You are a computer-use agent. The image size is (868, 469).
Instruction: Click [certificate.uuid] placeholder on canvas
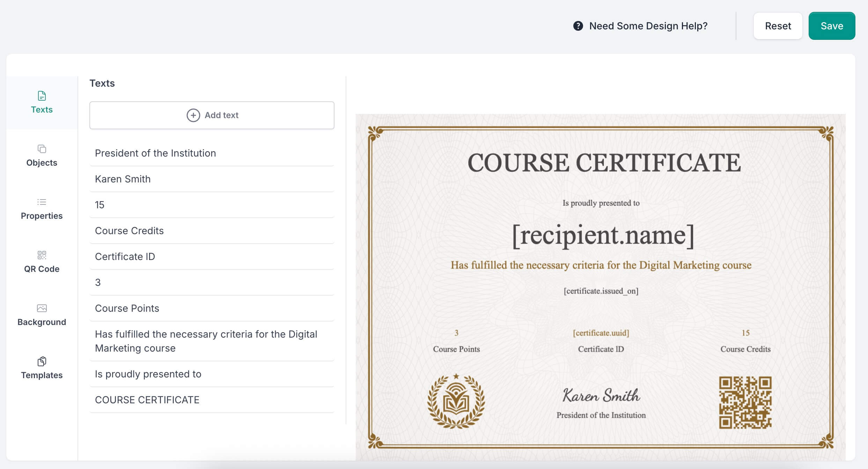(601, 333)
